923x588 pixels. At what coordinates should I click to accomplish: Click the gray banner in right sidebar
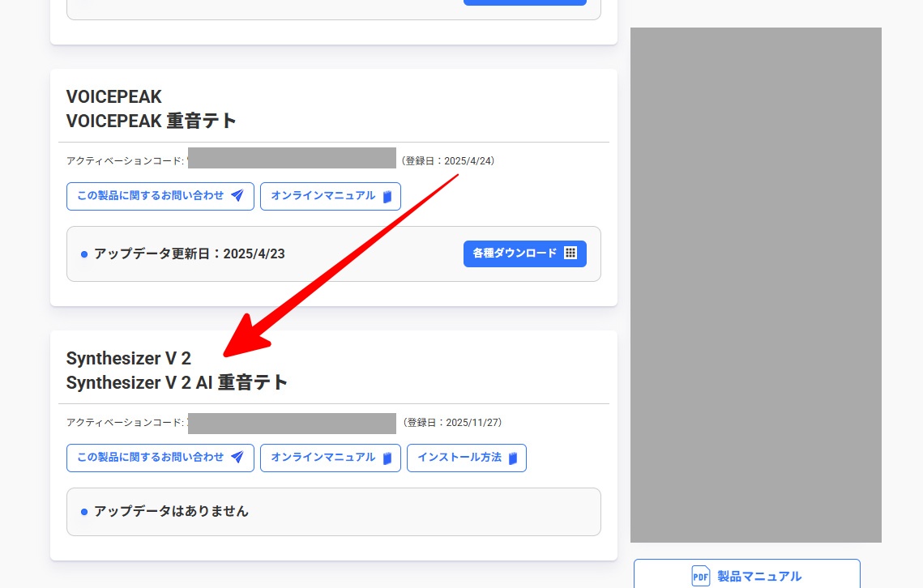click(755, 284)
